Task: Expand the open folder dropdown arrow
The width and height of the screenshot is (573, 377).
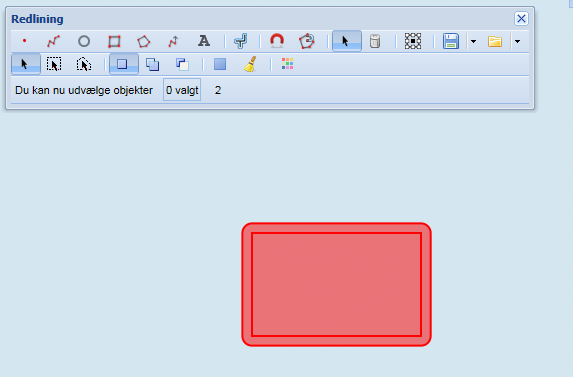Action: click(x=517, y=41)
